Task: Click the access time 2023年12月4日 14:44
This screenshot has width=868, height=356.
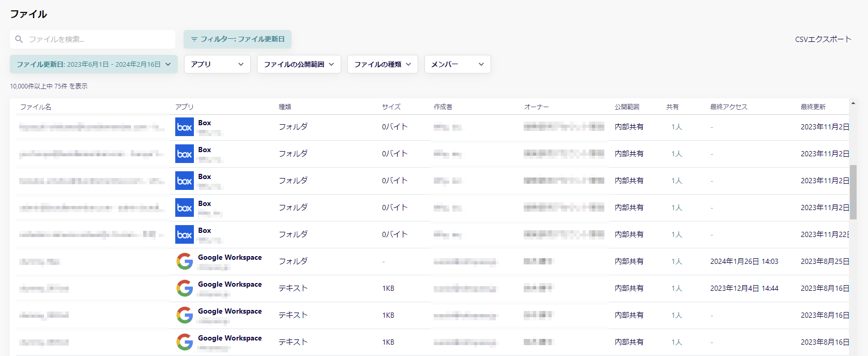Action: 744,288
